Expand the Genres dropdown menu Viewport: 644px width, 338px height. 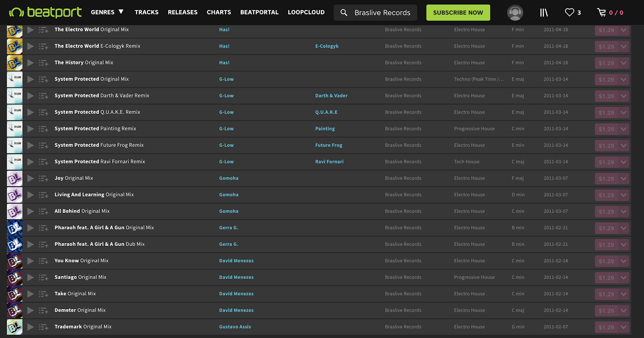tap(107, 12)
